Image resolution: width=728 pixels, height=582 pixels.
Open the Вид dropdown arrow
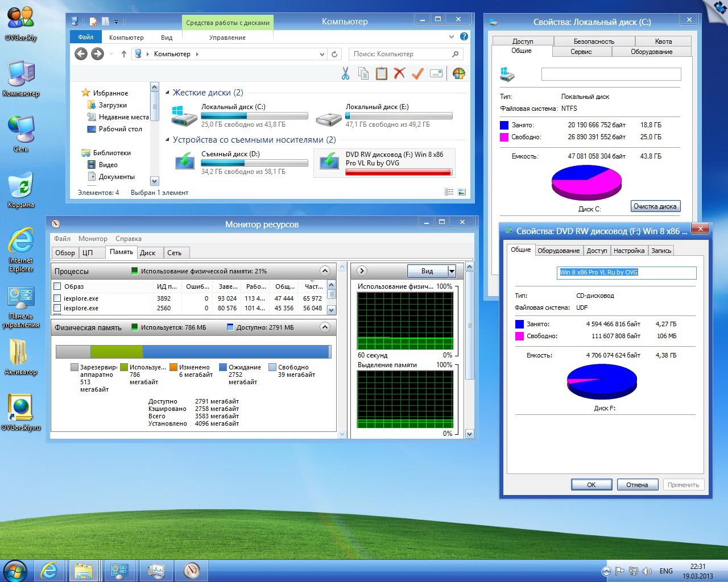(x=452, y=271)
